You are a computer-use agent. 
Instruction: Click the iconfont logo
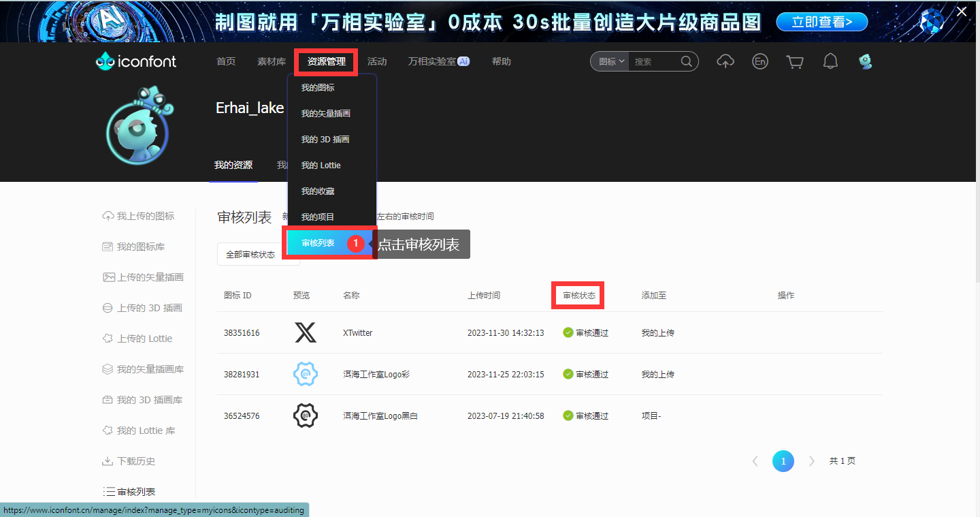[136, 61]
